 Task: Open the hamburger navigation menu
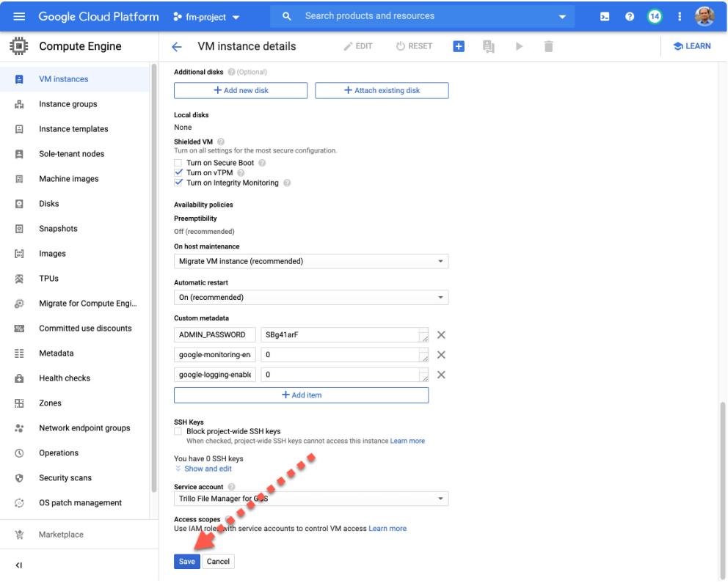(19, 17)
